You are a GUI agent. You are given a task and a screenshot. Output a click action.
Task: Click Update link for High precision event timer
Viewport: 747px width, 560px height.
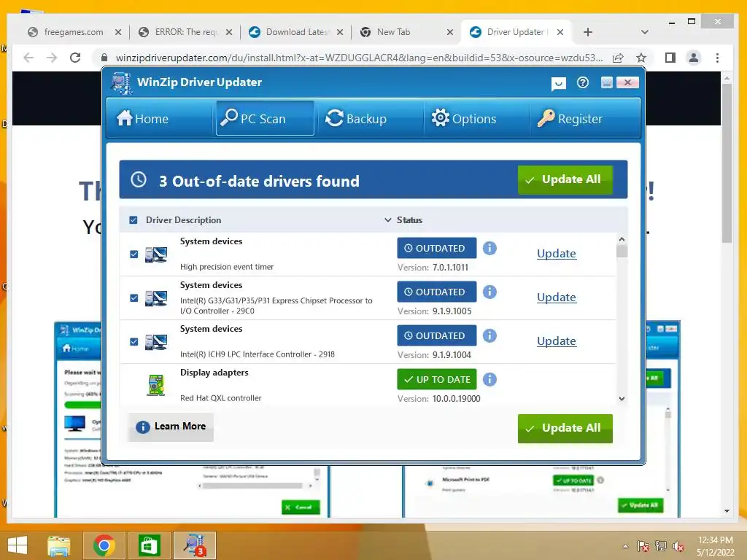point(557,253)
